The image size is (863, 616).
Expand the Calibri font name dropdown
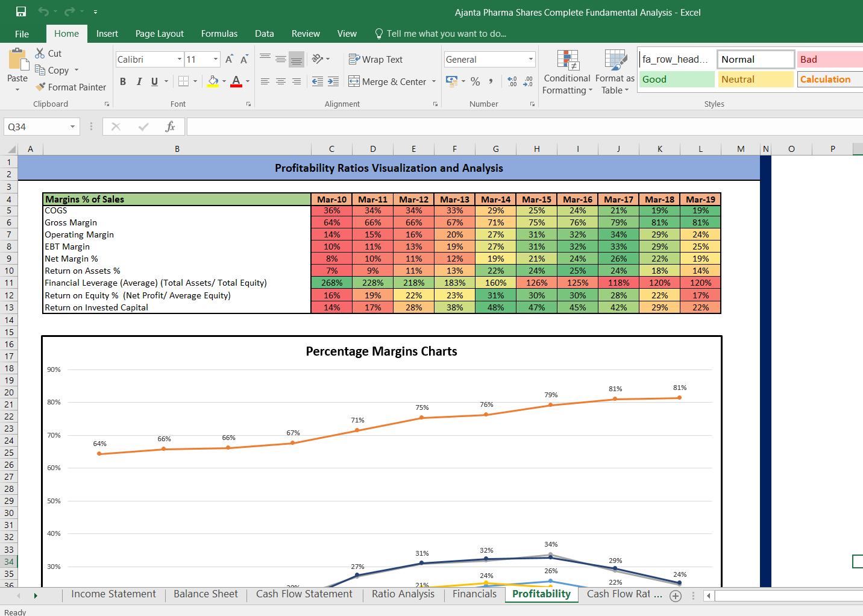point(180,59)
